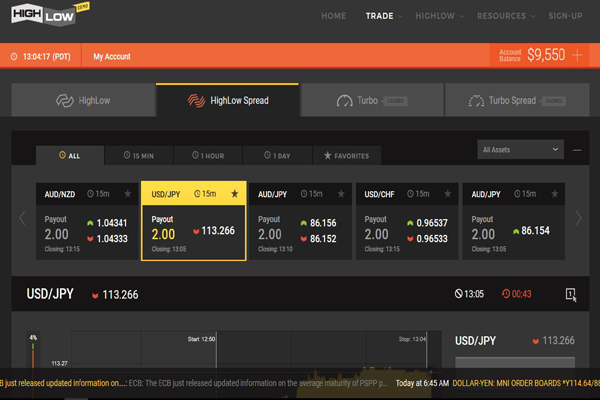Screen dimensions: 600x400
Task: Click the Turbo gauge icon
Action: pyautogui.click(x=344, y=101)
